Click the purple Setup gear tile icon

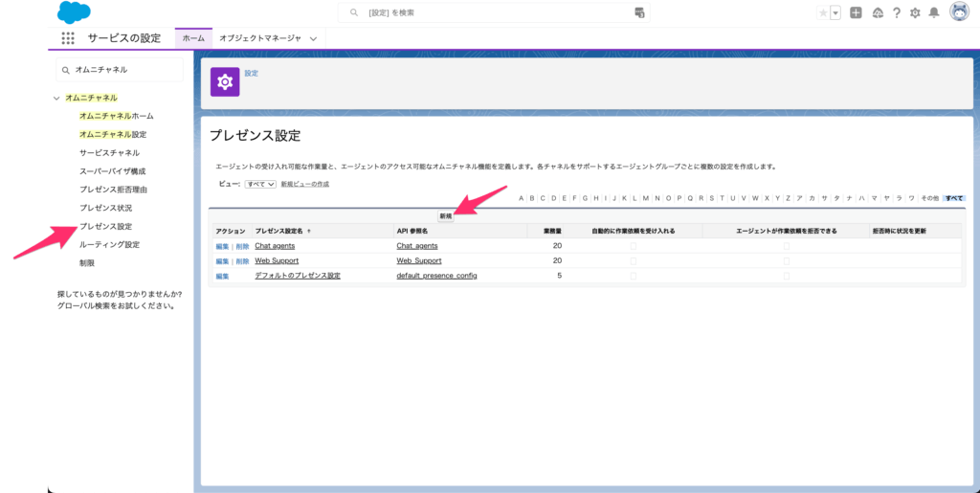[x=225, y=82]
